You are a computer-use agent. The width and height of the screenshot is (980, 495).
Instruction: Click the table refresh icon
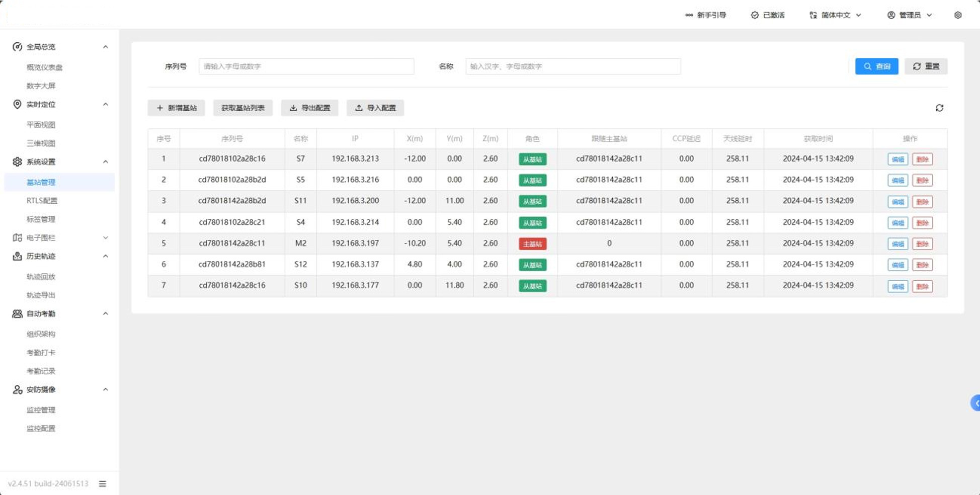pyautogui.click(x=939, y=108)
